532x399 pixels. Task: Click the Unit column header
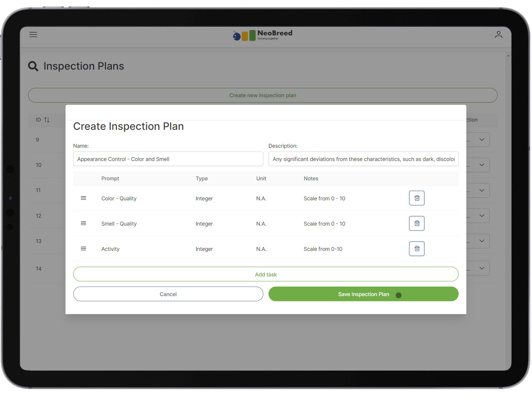(x=261, y=179)
